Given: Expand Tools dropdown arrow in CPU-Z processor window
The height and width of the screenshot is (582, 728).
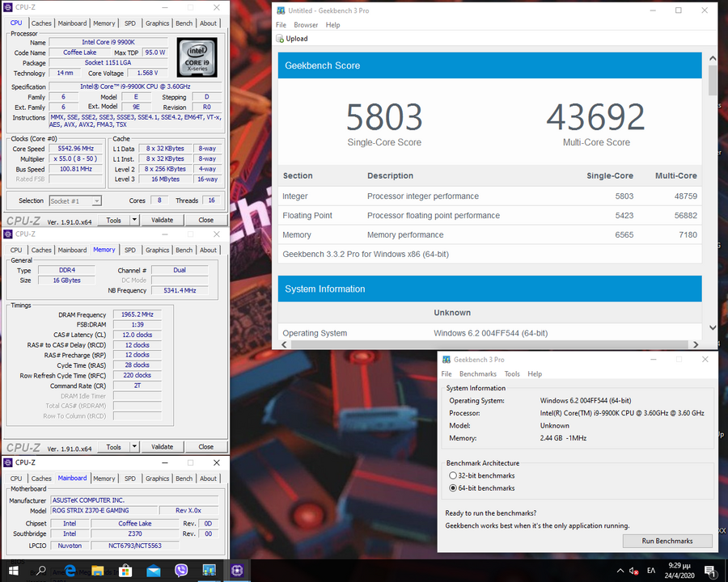Looking at the screenshot, I should pos(134,220).
